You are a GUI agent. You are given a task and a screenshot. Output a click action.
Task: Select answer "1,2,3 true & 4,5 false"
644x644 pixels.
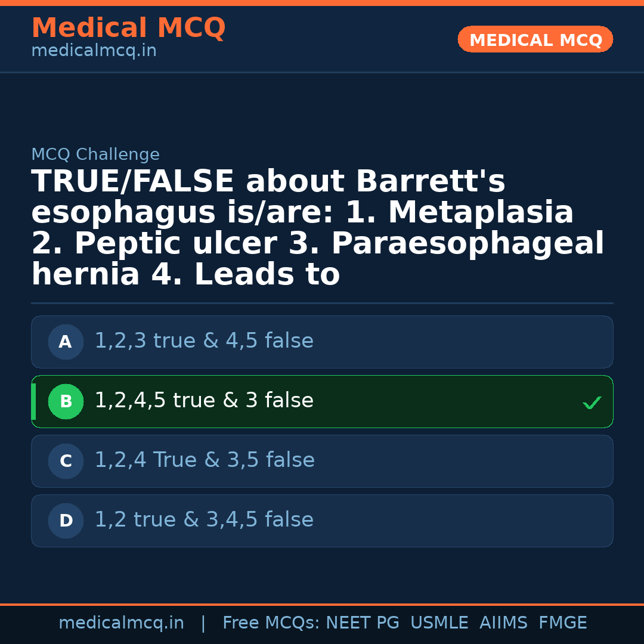[x=204, y=341]
